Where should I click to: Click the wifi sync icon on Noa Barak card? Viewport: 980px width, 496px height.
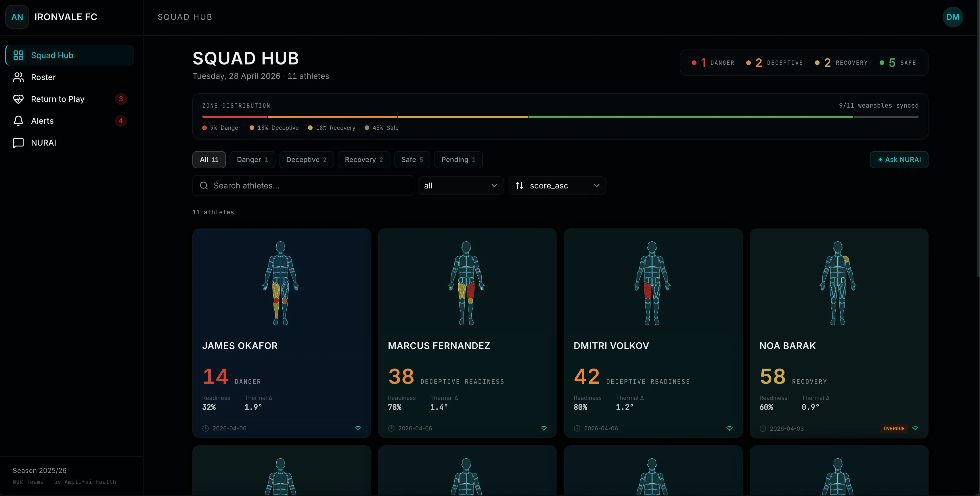pos(915,429)
